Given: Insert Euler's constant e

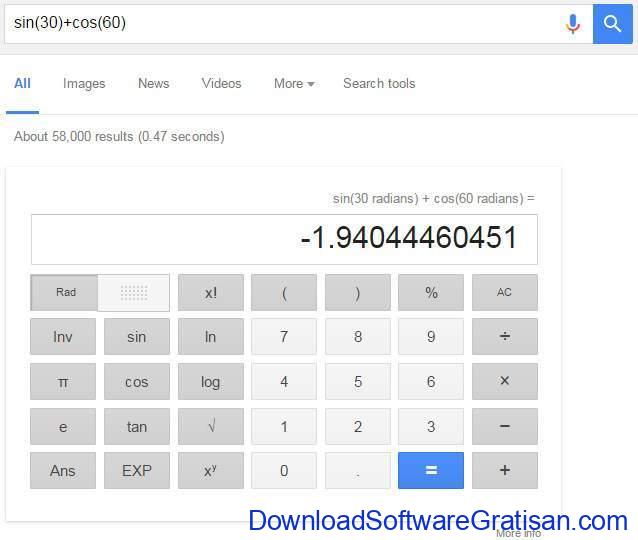Looking at the screenshot, I should pyautogui.click(x=63, y=426).
